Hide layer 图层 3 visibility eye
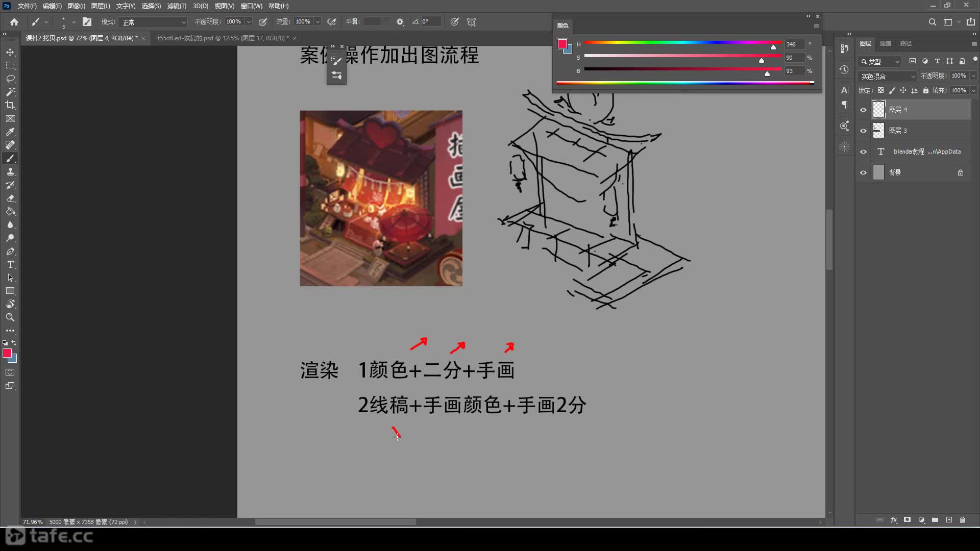 pyautogui.click(x=863, y=131)
